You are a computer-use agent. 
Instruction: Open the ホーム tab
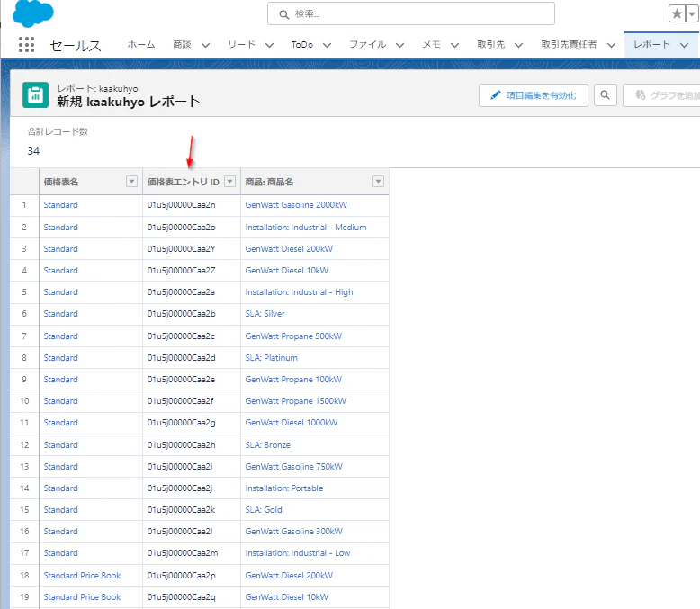pyautogui.click(x=141, y=45)
